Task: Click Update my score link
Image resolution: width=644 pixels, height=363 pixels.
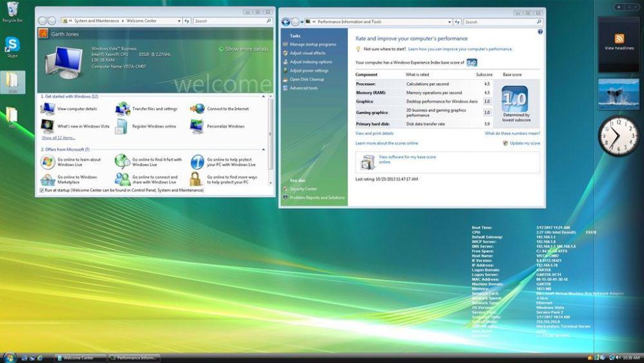Action: point(525,144)
